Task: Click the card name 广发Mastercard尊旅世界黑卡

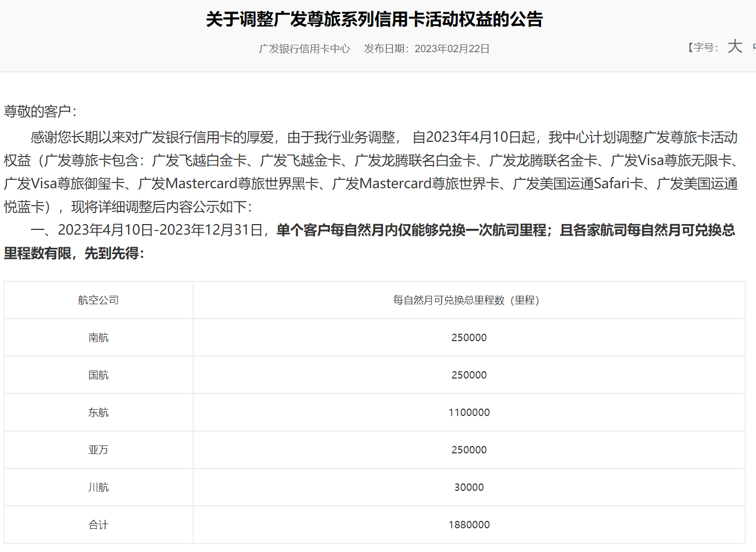Action: pos(229,184)
